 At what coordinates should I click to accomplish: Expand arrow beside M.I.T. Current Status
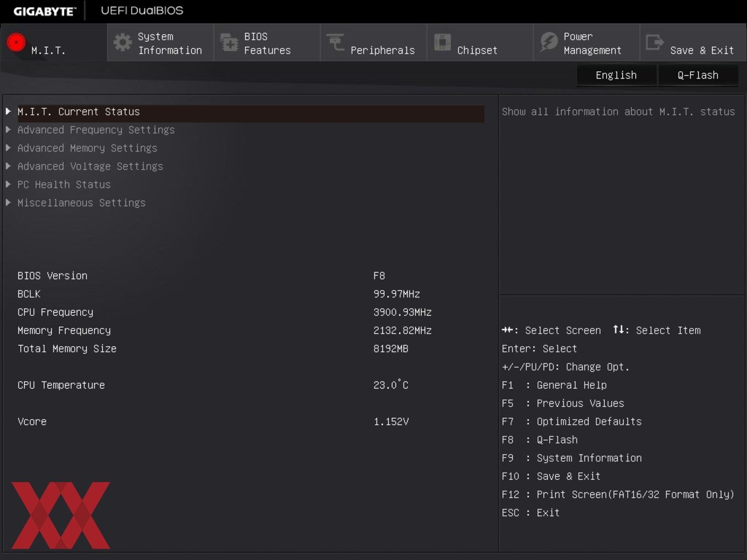pyautogui.click(x=8, y=111)
